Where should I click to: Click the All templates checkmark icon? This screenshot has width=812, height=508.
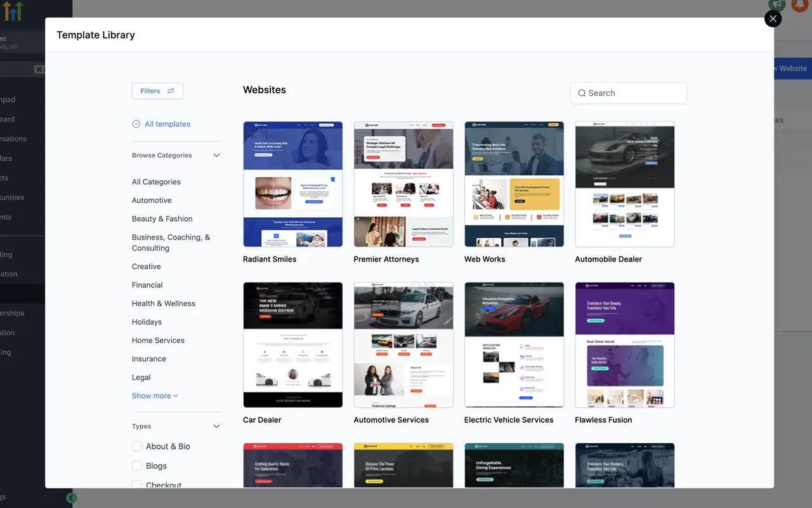[136, 124]
